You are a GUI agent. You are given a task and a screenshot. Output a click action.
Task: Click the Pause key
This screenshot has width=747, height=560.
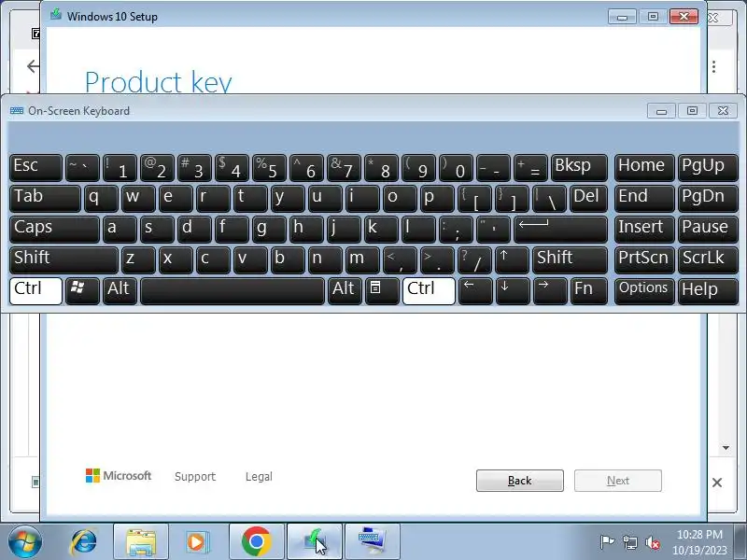(708, 230)
